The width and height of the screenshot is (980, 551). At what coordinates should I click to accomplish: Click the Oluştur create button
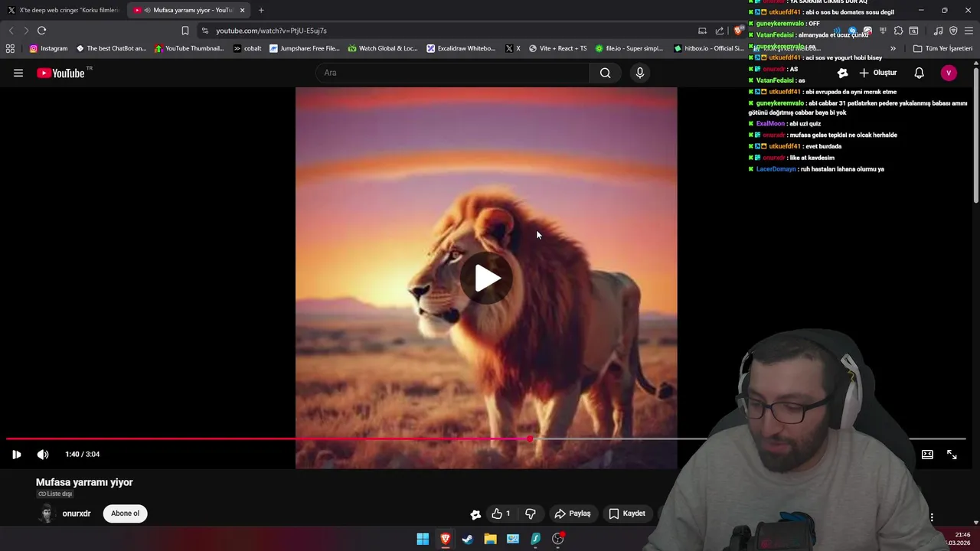pos(877,73)
